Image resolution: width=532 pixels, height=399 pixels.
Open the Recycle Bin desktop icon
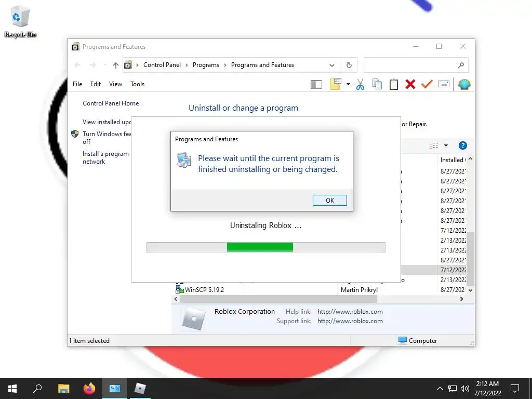tap(20, 21)
